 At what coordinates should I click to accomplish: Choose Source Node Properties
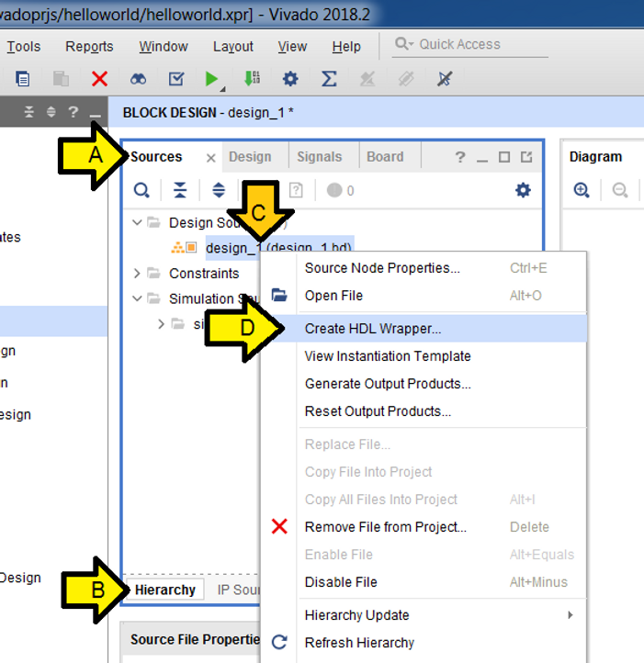coord(424,268)
